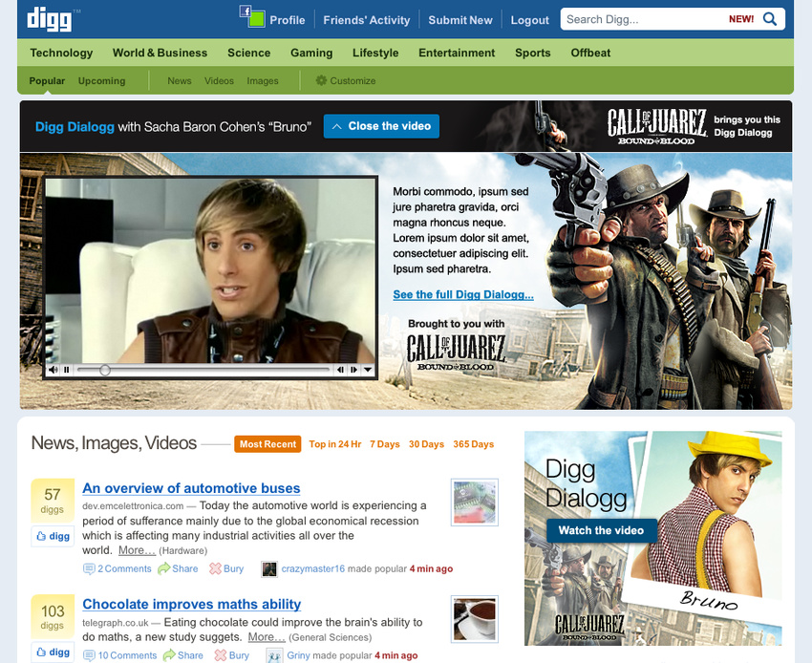
Task: Share the chocolate maths story
Action: click(x=183, y=655)
